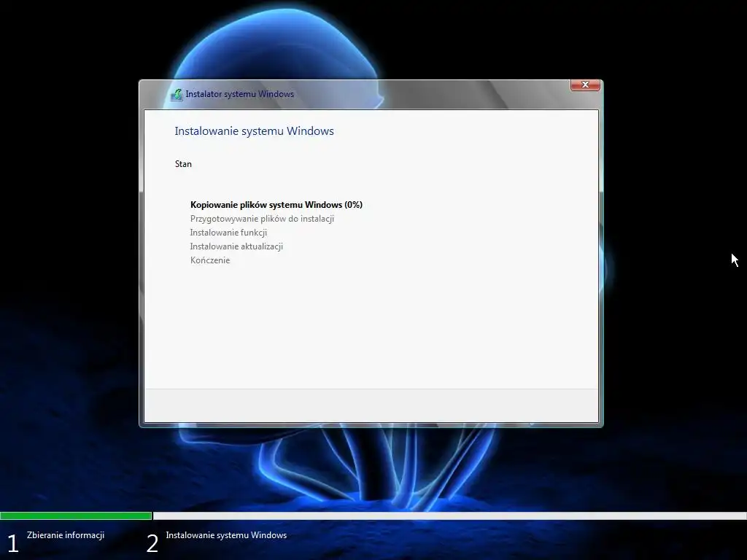
Task: Click the 'Zbieranie informacji' stage label
Action: (65, 535)
